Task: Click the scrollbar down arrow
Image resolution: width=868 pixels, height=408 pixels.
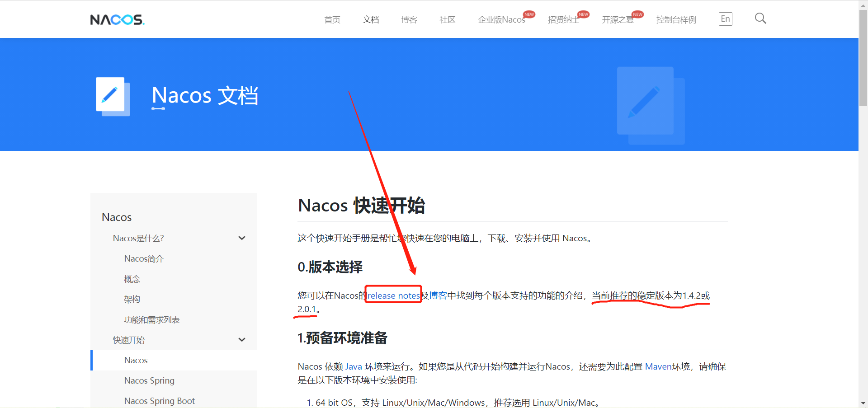Action: tap(863, 403)
